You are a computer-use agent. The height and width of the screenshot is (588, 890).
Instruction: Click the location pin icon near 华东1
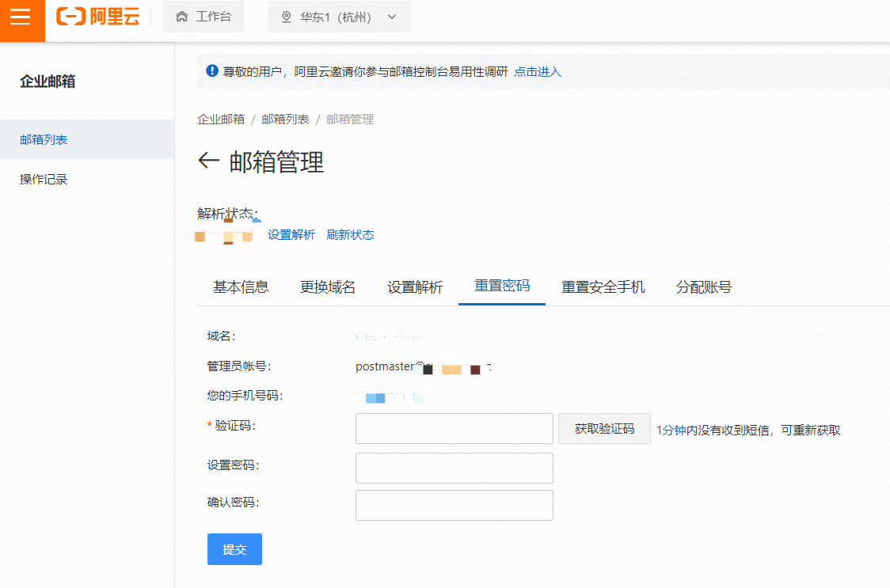tap(286, 17)
